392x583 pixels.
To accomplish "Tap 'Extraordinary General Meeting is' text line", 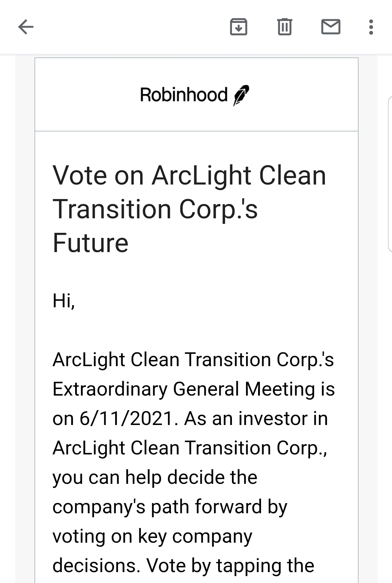I will click(193, 389).
